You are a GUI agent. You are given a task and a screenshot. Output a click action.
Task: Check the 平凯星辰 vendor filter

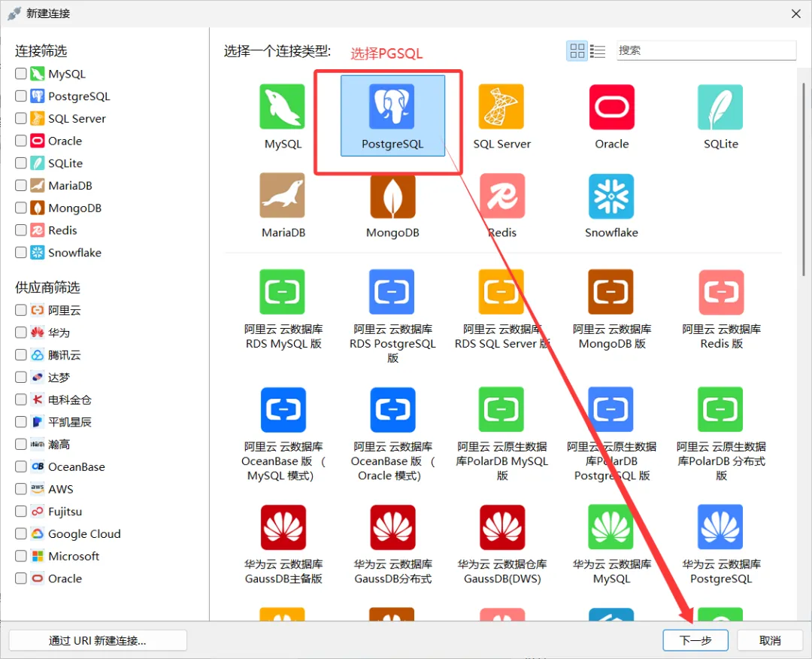[21, 422]
